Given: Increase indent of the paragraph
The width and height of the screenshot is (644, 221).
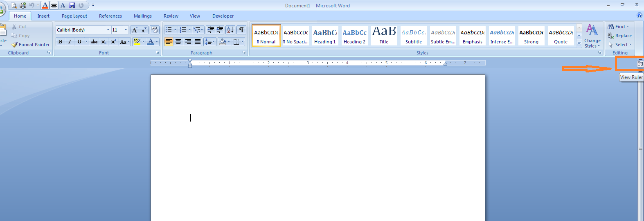Looking at the screenshot, I should coord(220,30).
